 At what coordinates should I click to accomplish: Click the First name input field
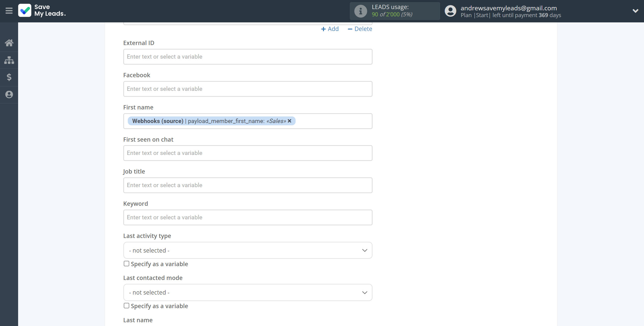[248, 121]
